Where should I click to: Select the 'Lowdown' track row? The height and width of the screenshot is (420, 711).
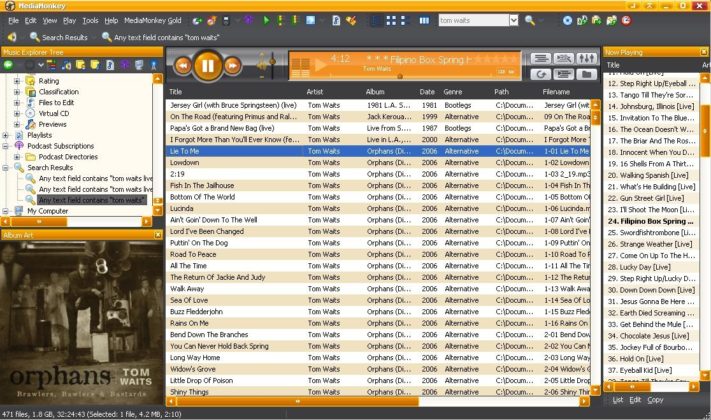378,162
